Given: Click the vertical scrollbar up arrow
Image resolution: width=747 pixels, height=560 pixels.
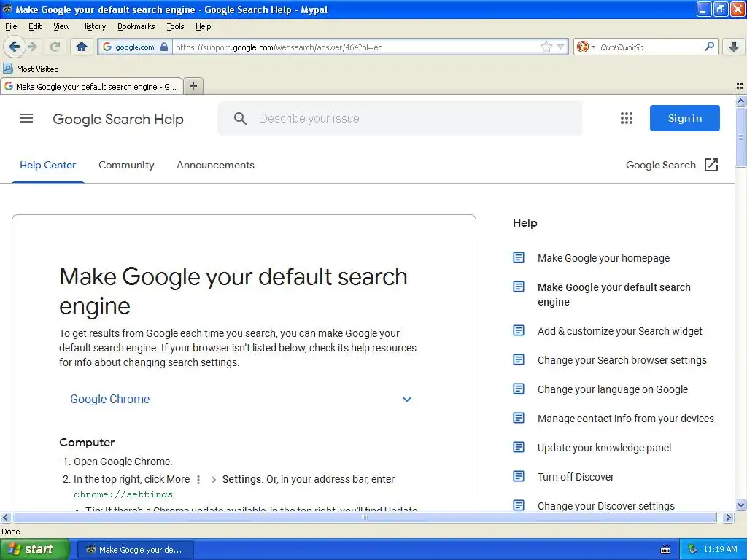Looking at the screenshot, I should [740, 101].
